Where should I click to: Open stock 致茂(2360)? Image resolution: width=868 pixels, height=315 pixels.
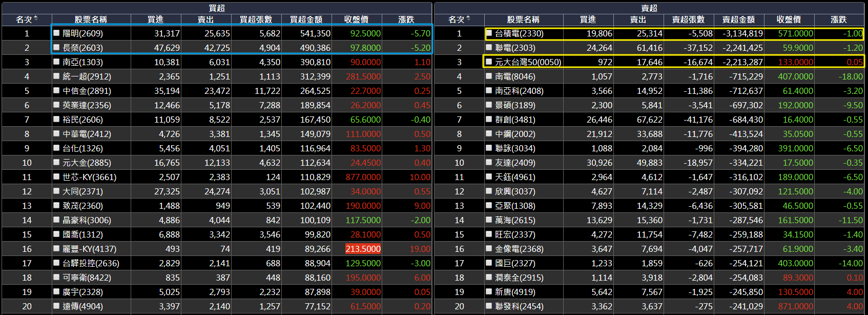click(82, 206)
